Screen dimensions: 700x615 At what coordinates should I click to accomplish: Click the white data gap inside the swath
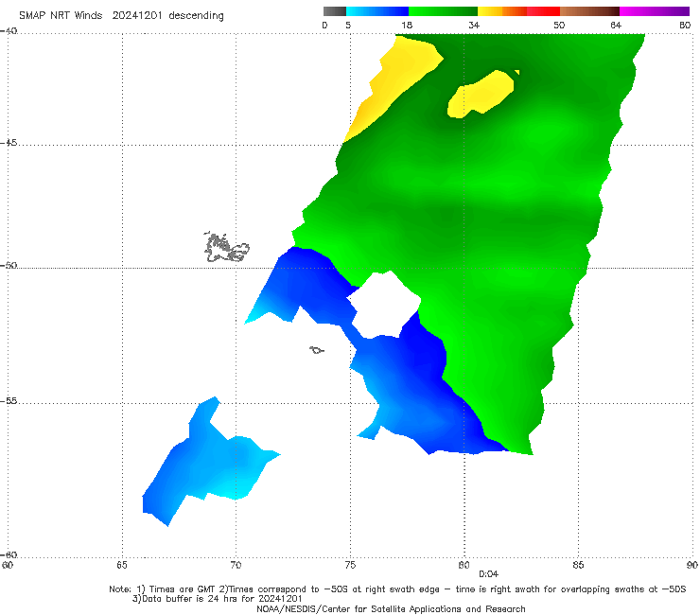(x=385, y=305)
